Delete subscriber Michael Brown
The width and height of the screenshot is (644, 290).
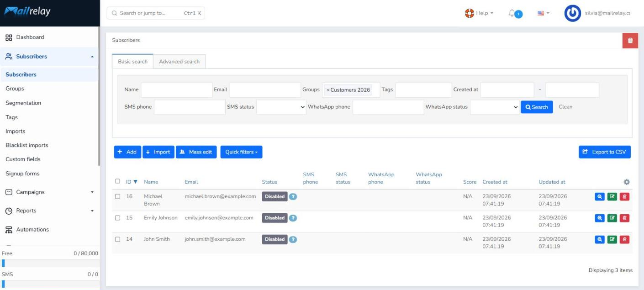(624, 196)
